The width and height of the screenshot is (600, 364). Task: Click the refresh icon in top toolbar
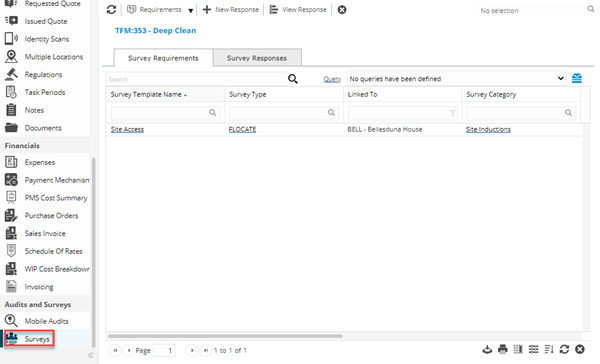[x=111, y=10]
